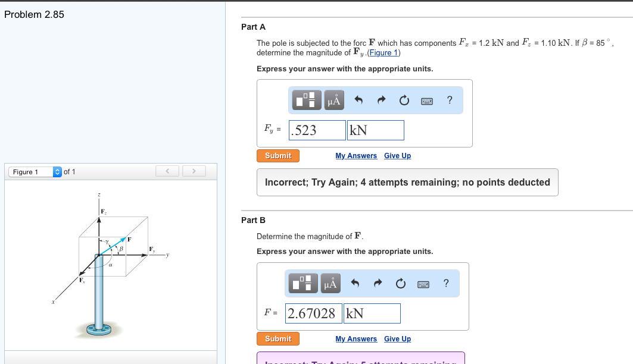Image resolution: width=633 pixels, height=364 pixels.
Task: Open the Figure 1 hyperlink in the problem text
Action: click(383, 52)
